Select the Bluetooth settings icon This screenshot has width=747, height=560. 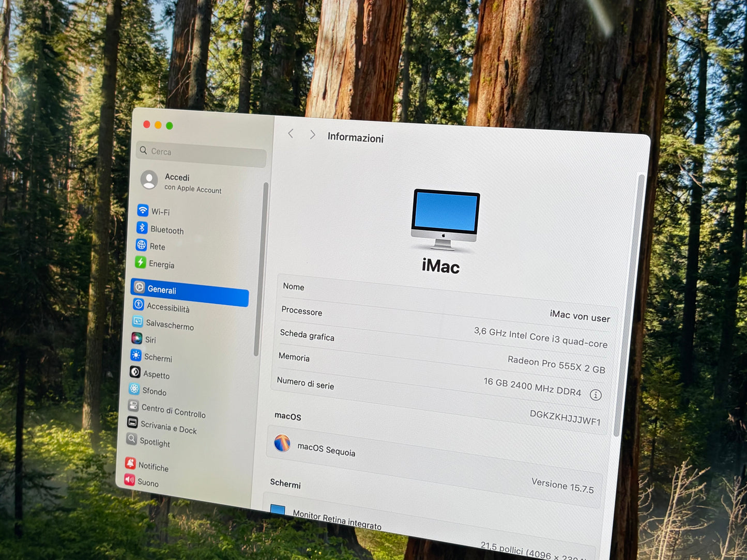[142, 228]
